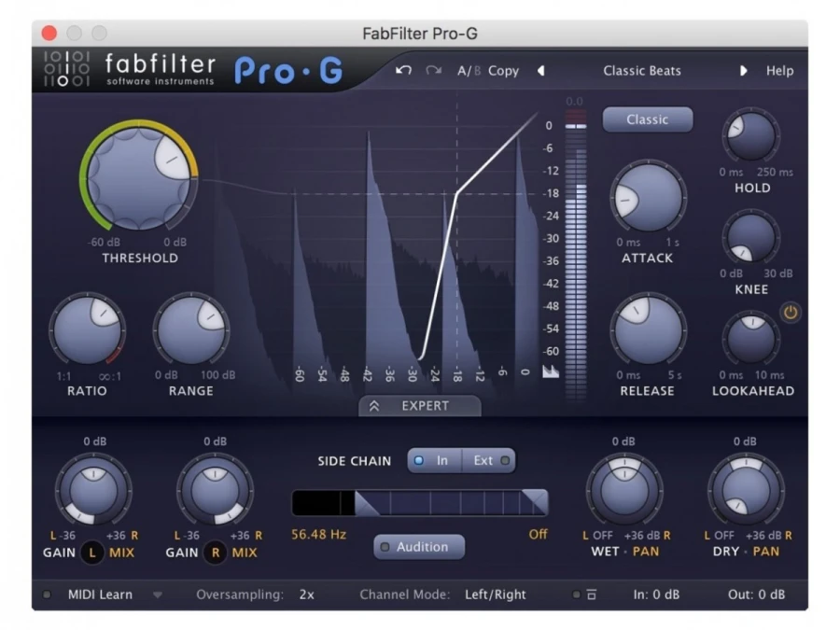Select side chain In source
Screen dimensions: 840x630
pos(434,461)
